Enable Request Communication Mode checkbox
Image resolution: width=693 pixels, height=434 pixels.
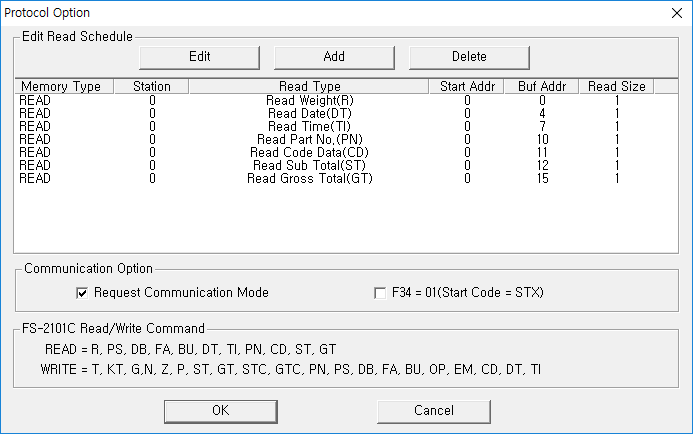click(x=82, y=293)
